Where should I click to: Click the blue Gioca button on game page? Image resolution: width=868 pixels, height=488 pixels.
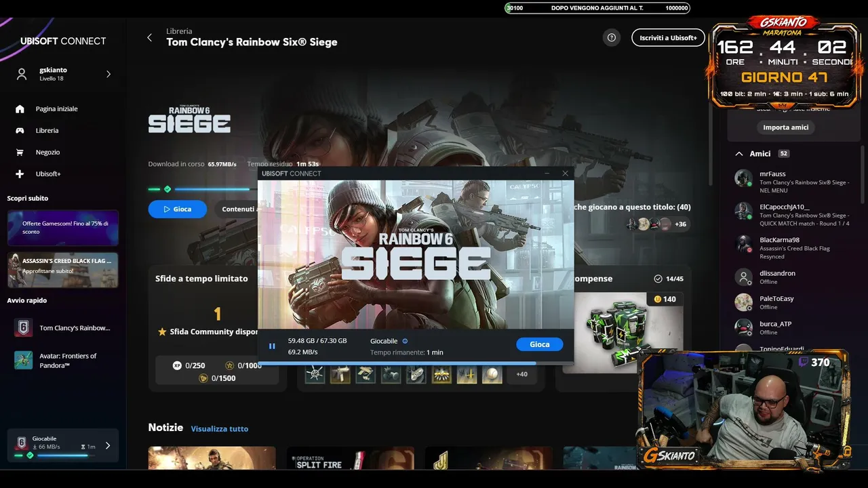(177, 209)
